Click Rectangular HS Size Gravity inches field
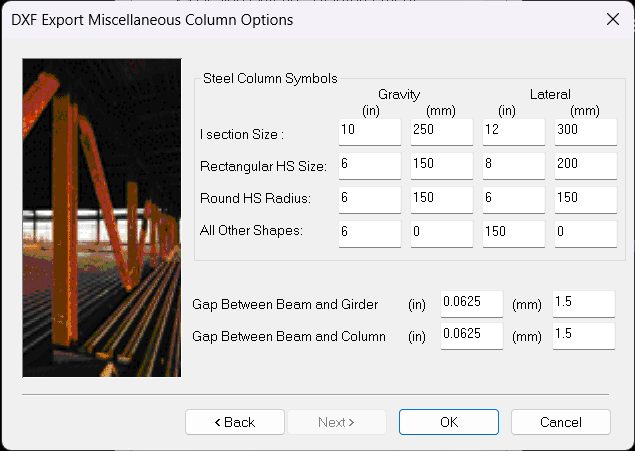Image resolution: width=635 pixels, height=451 pixels. (x=369, y=166)
